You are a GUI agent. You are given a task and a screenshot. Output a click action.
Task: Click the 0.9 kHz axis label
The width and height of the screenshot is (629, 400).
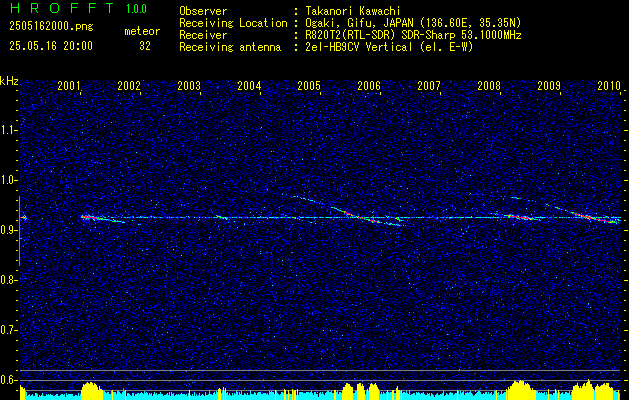8,230
